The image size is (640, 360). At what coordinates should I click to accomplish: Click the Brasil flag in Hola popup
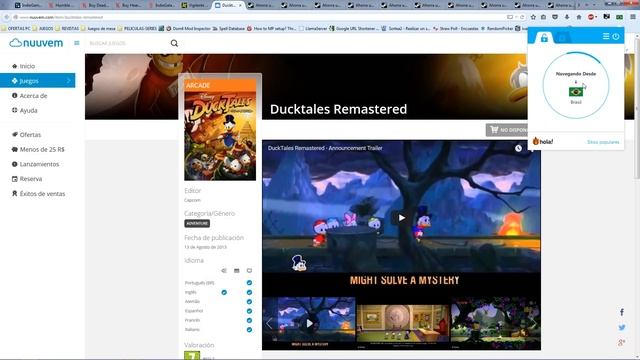click(576, 92)
